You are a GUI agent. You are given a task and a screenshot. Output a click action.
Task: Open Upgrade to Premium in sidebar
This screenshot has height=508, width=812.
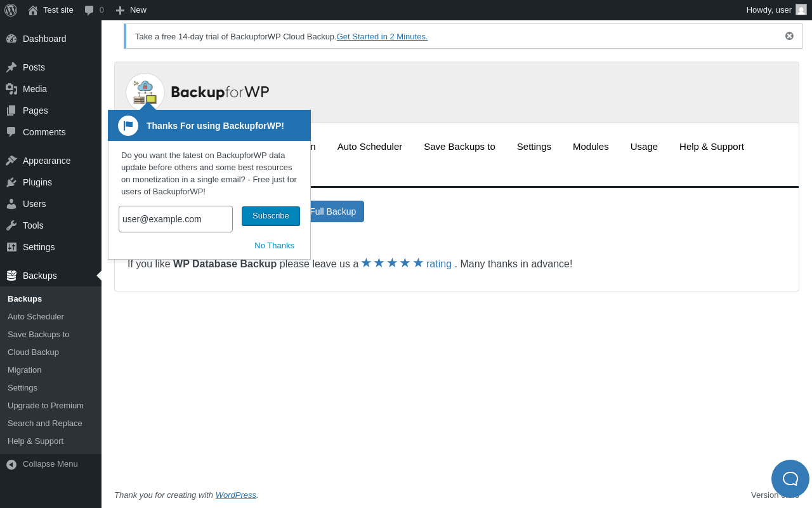tap(46, 406)
